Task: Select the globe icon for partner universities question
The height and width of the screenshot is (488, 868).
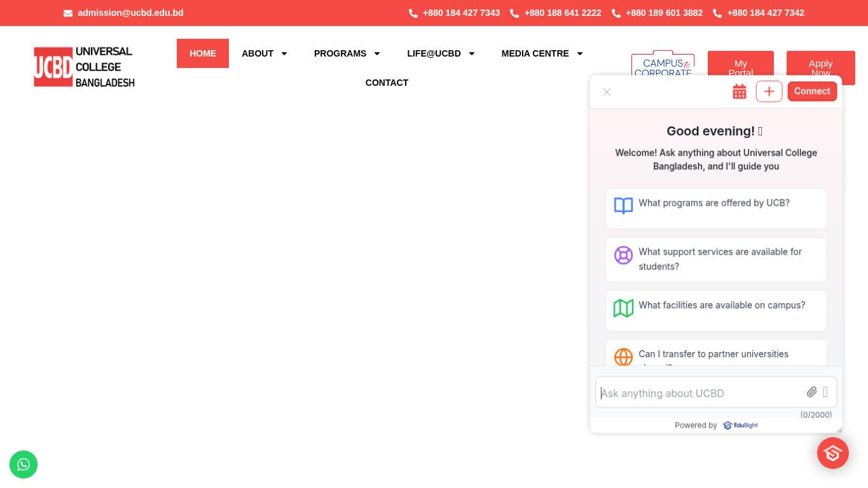Action: tap(623, 356)
